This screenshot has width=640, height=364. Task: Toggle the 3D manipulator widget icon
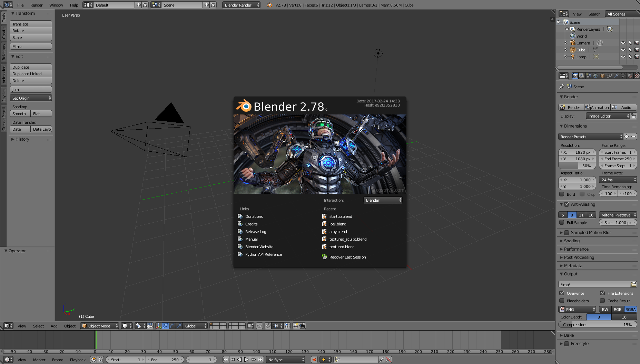[158, 326]
